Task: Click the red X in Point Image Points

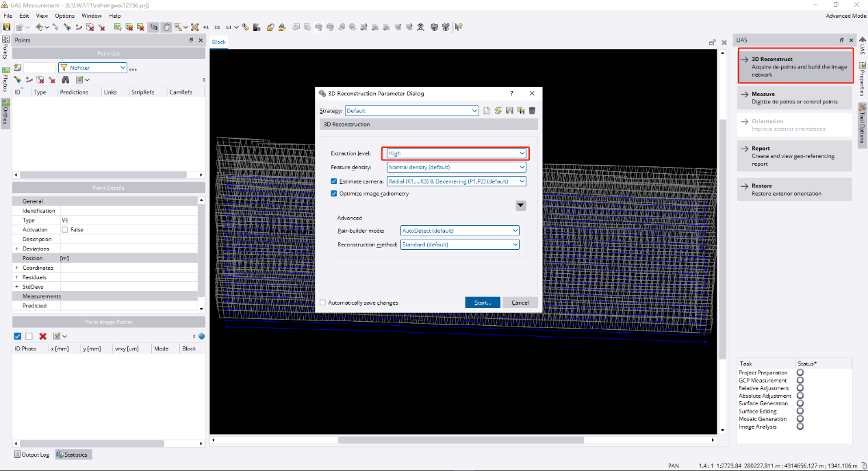Action: click(x=42, y=336)
